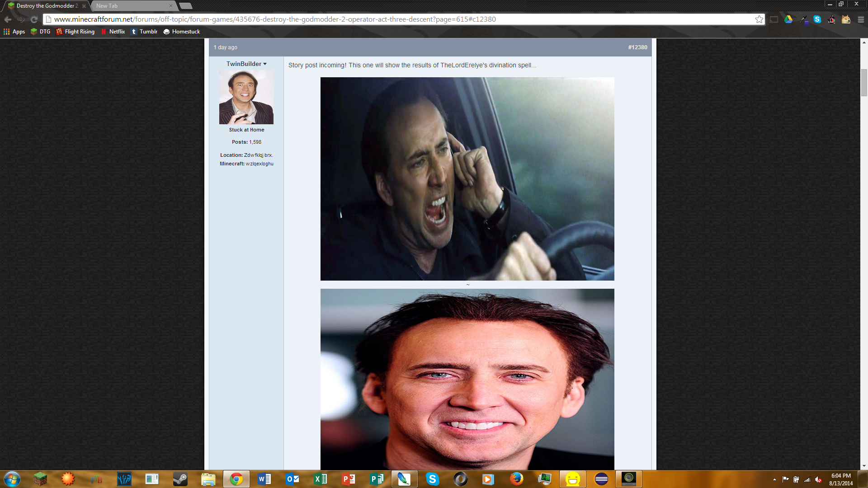Click the URL address bar
Screen dimensions: 868x488
(398, 19)
